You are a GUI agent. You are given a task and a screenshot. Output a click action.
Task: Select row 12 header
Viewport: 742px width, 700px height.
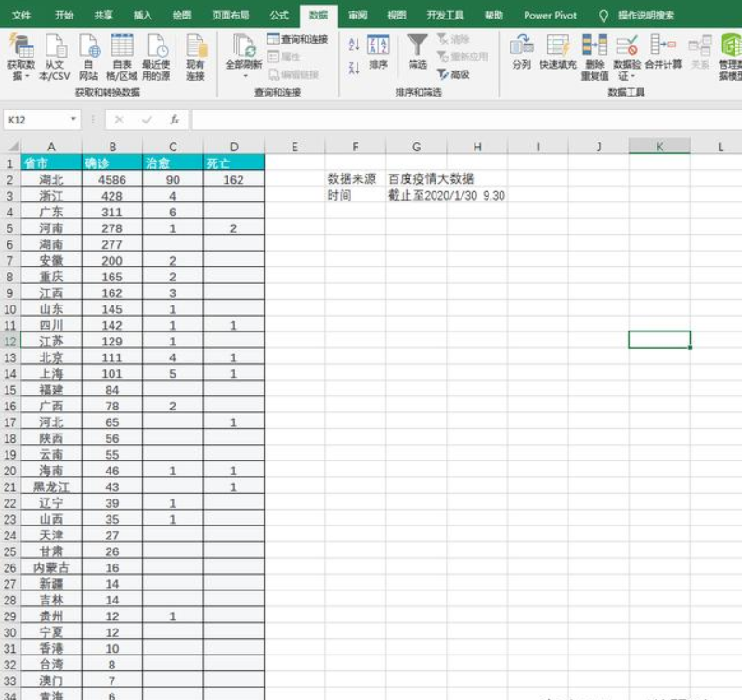10,341
